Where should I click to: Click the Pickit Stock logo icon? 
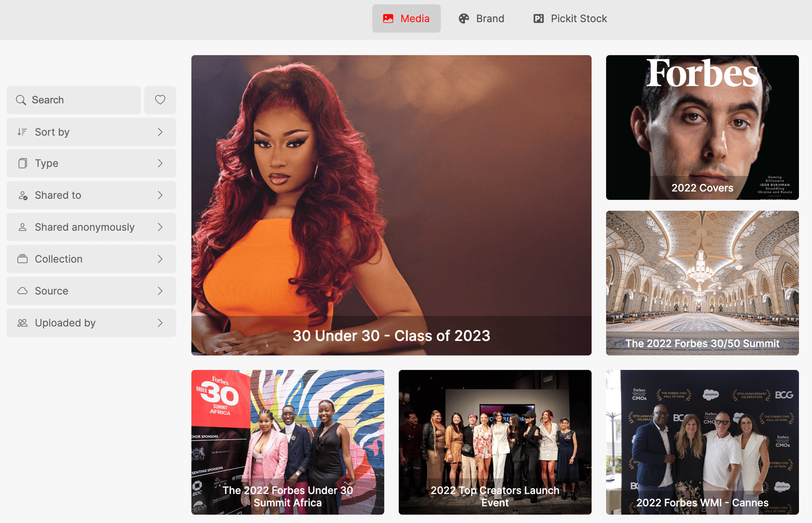pyautogui.click(x=538, y=19)
